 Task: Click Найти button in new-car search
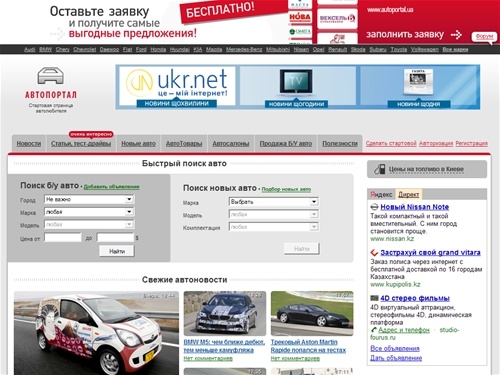pyautogui.click(x=302, y=249)
